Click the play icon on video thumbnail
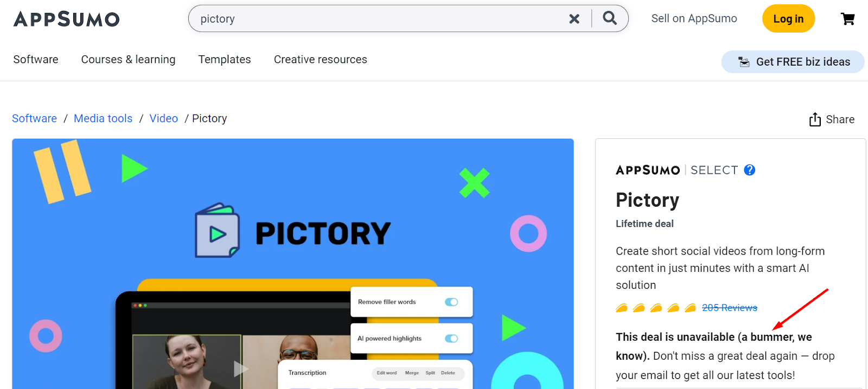This screenshot has width=868, height=389. point(240,369)
